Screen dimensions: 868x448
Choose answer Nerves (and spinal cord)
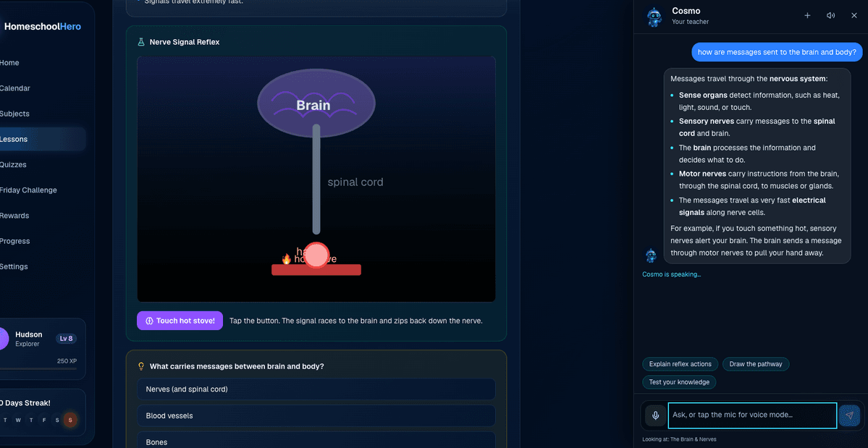[x=316, y=389]
